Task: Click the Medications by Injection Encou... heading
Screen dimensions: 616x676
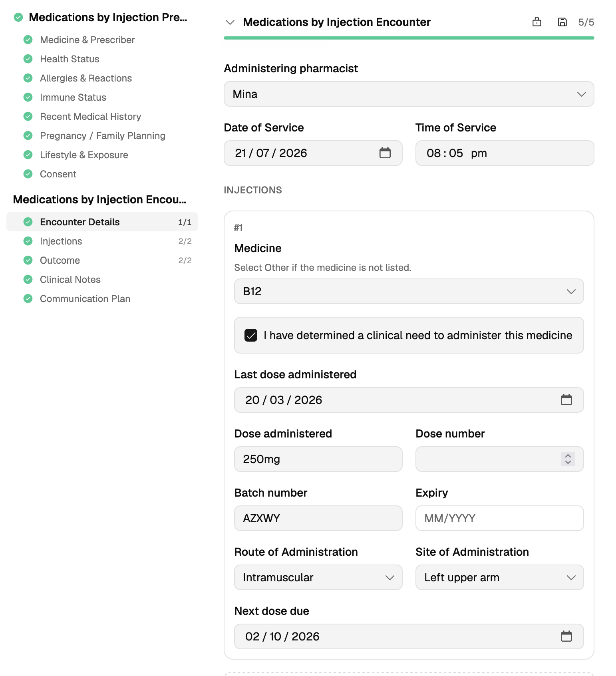Action: coord(99,199)
